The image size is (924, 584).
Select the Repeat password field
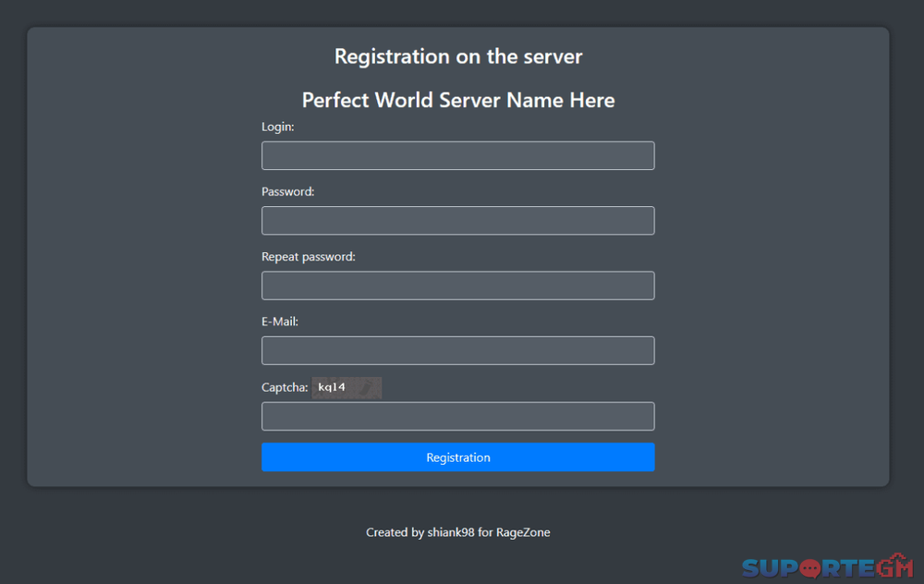457,286
